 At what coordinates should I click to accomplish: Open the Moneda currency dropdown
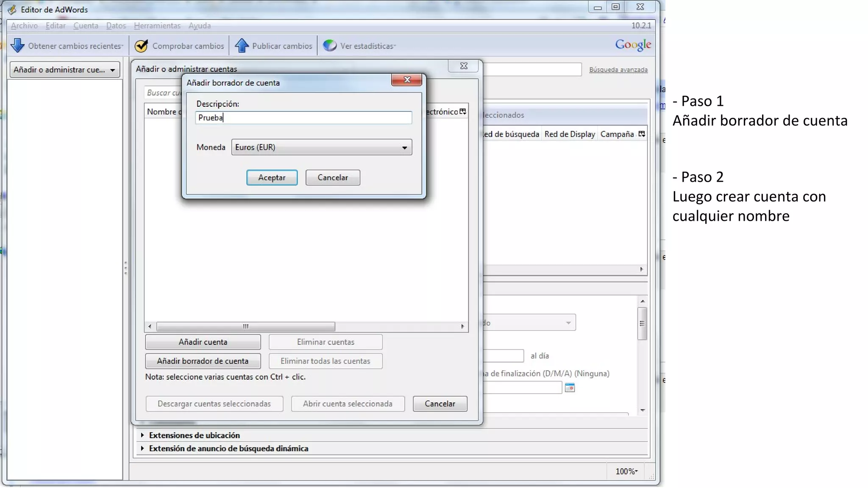point(321,147)
